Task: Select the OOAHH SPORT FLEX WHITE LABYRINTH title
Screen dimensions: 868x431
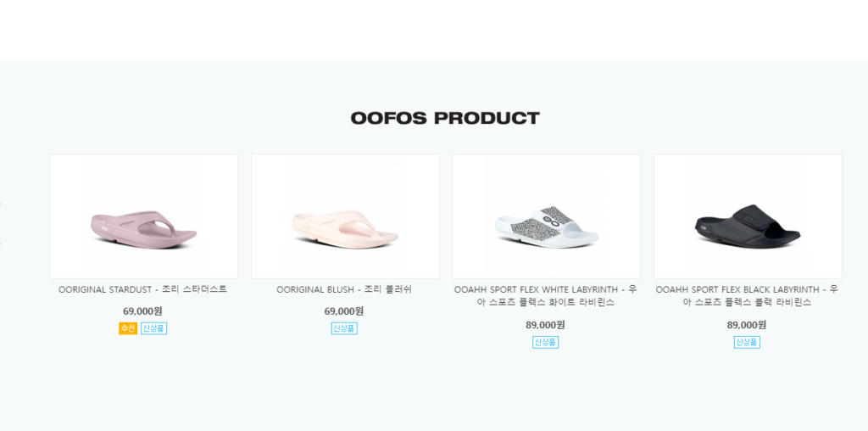Action: click(546, 295)
